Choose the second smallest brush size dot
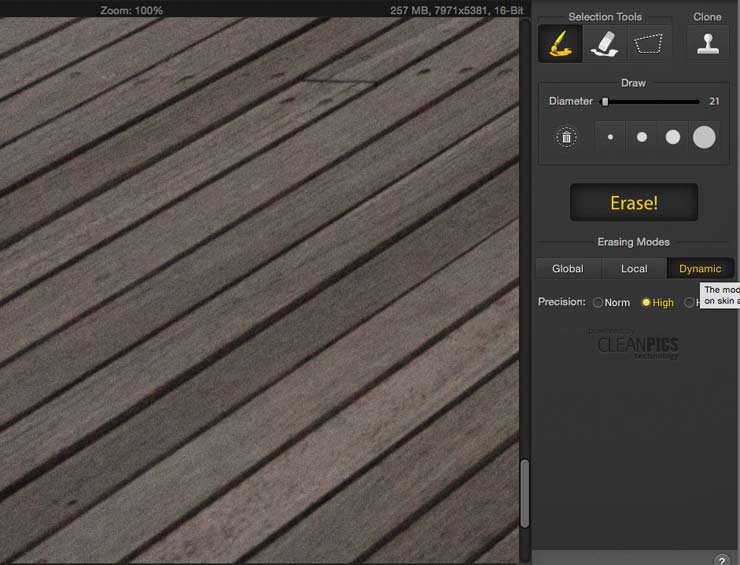This screenshot has width=740, height=565. click(x=641, y=137)
